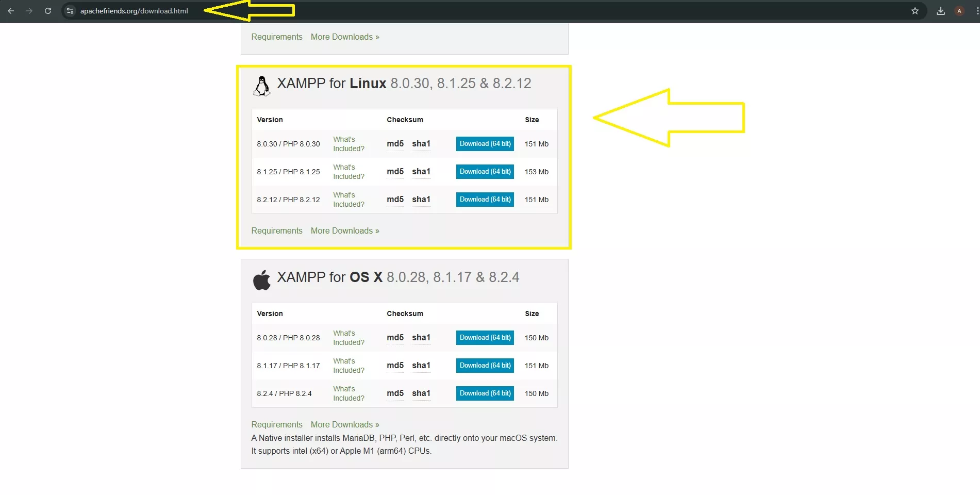The image size is (980, 495).
Task: Open site information icon in address bar
Action: click(71, 11)
